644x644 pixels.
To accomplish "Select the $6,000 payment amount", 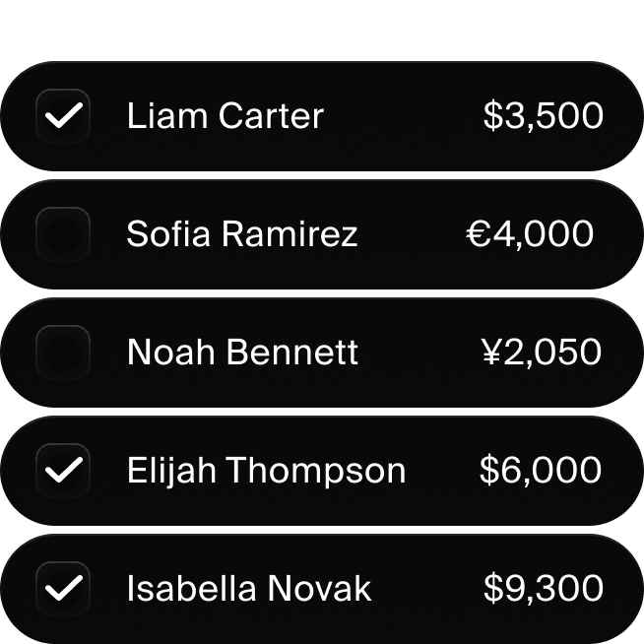I will click(x=541, y=471).
